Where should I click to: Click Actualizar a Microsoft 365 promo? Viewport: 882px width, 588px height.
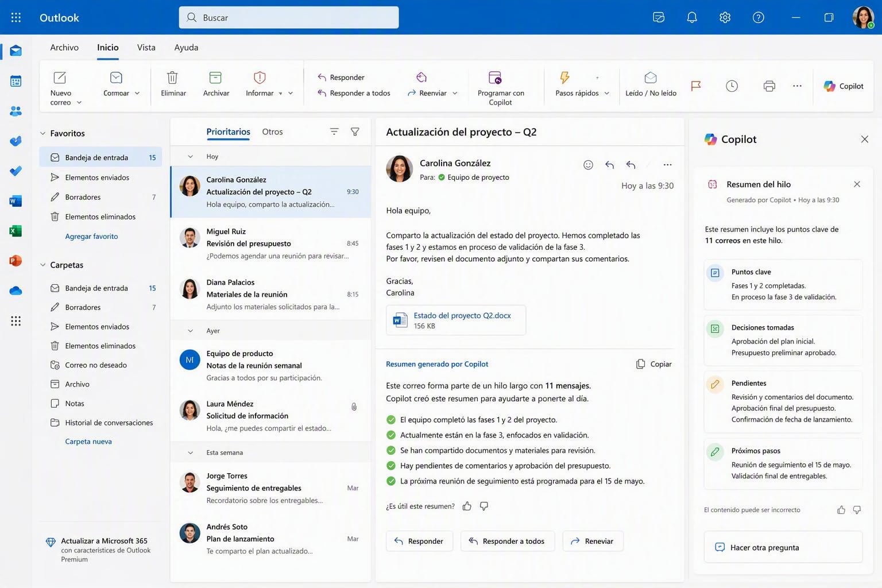point(98,550)
